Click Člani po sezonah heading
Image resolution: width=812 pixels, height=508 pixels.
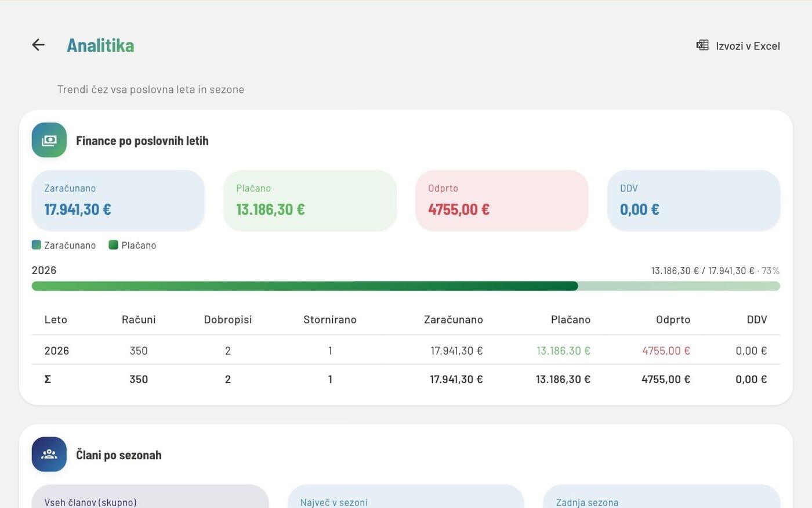(119, 455)
